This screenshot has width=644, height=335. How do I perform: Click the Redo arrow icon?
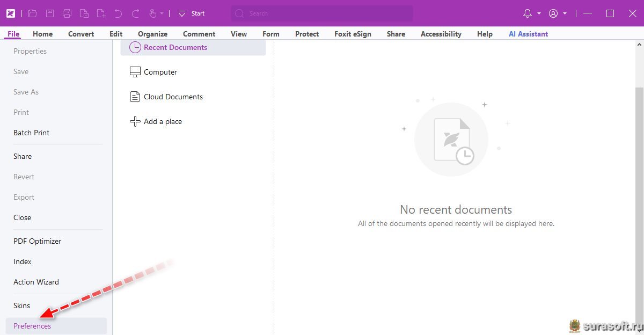coord(136,13)
